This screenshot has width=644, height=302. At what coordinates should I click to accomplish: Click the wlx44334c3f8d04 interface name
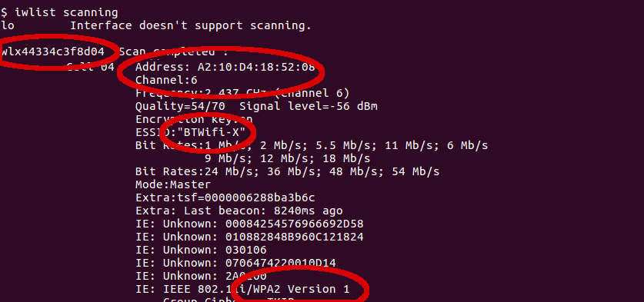52,51
